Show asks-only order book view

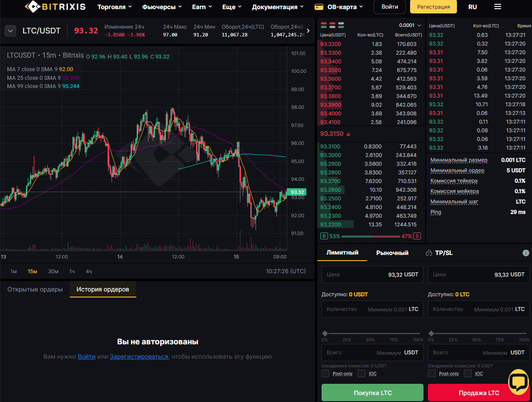332,25
